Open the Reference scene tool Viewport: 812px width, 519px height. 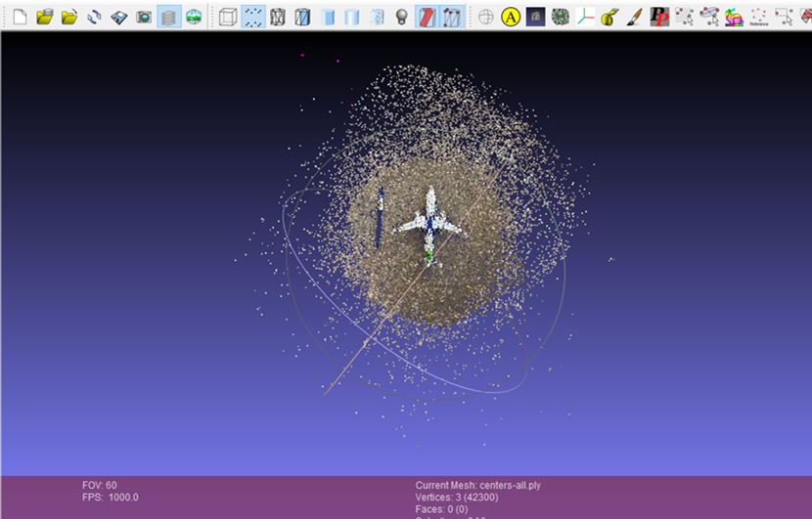point(758,17)
